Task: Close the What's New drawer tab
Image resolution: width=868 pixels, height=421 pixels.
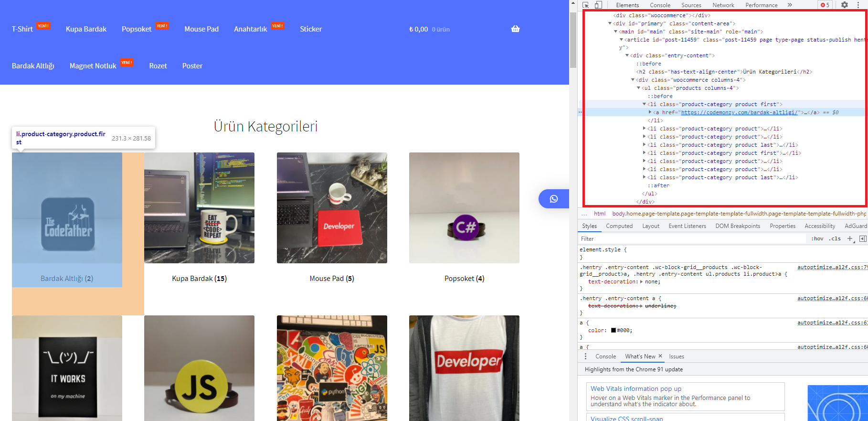Action: click(x=660, y=356)
